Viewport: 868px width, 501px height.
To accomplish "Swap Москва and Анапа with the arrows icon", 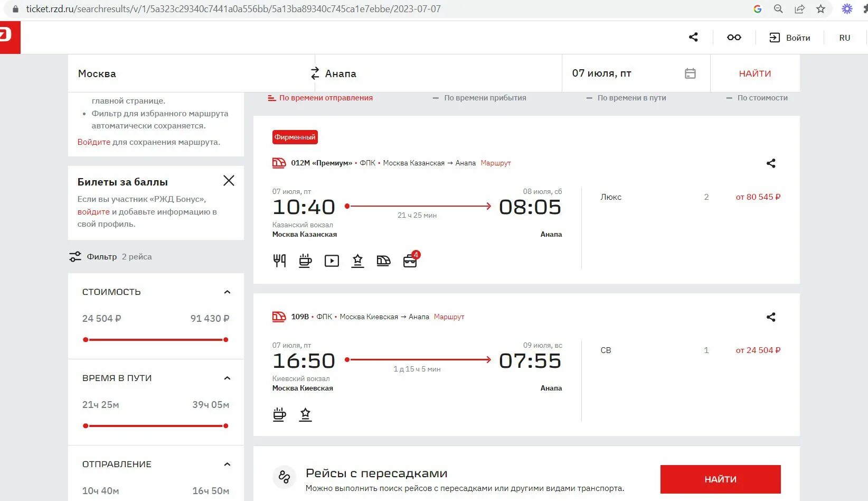I will click(315, 73).
